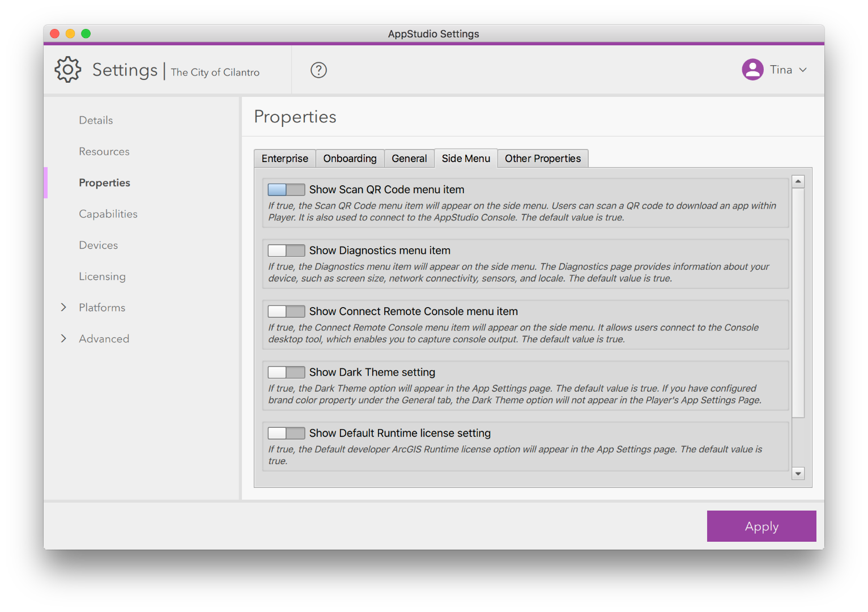This screenshot has width=868, height=612.
Task: Toggle Show Diagnostics menu item switch
Action: pos(286,250)
